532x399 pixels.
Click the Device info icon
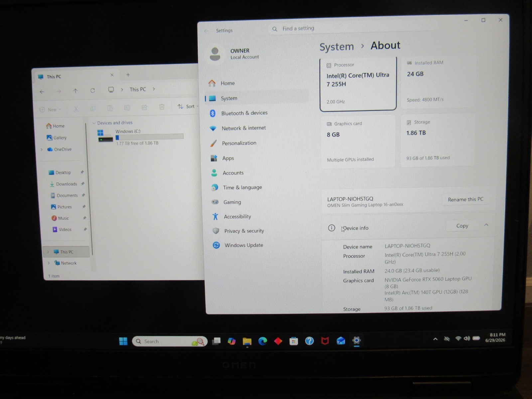[x=332, y=228]
